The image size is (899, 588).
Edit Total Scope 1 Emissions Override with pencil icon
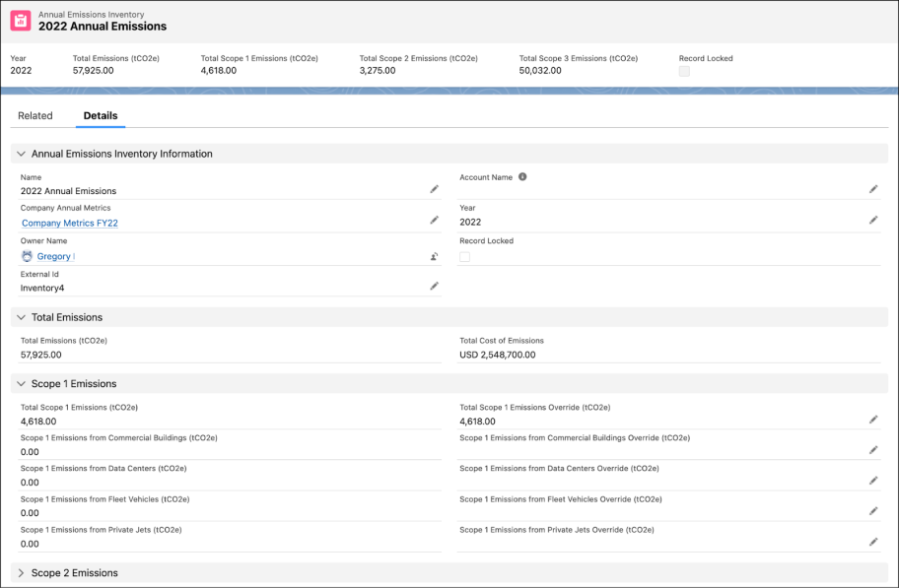pyautogui.click(x=872, y=419)
